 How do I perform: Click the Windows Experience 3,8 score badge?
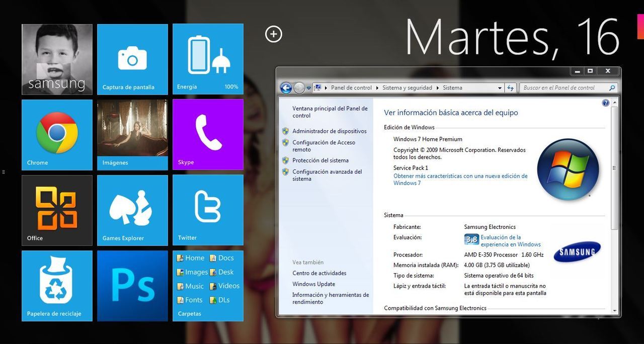point(471,239)
